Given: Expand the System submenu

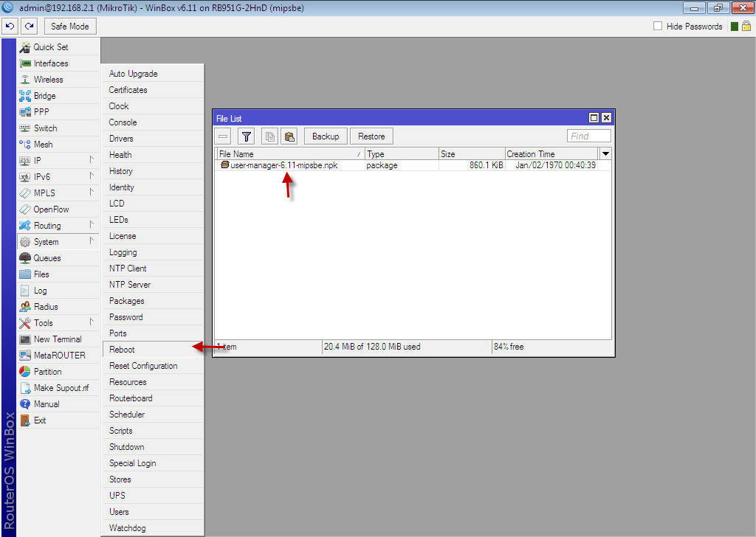Looking at the screenshot, I should pos(58,242).
